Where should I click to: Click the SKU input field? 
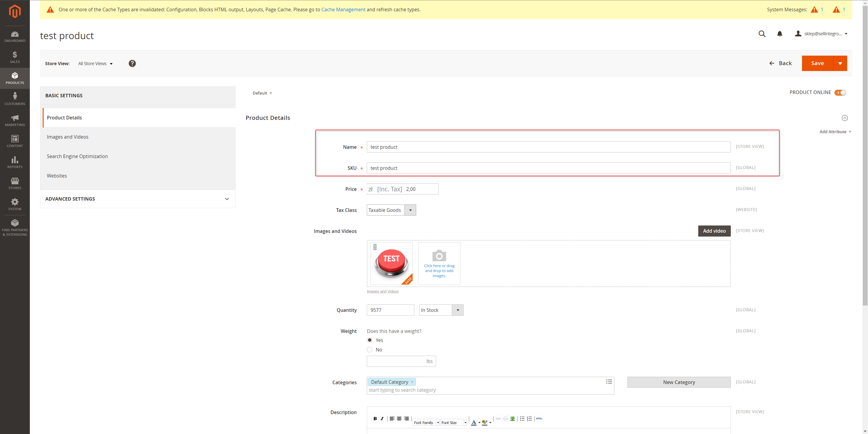click(x=549, y=168)
